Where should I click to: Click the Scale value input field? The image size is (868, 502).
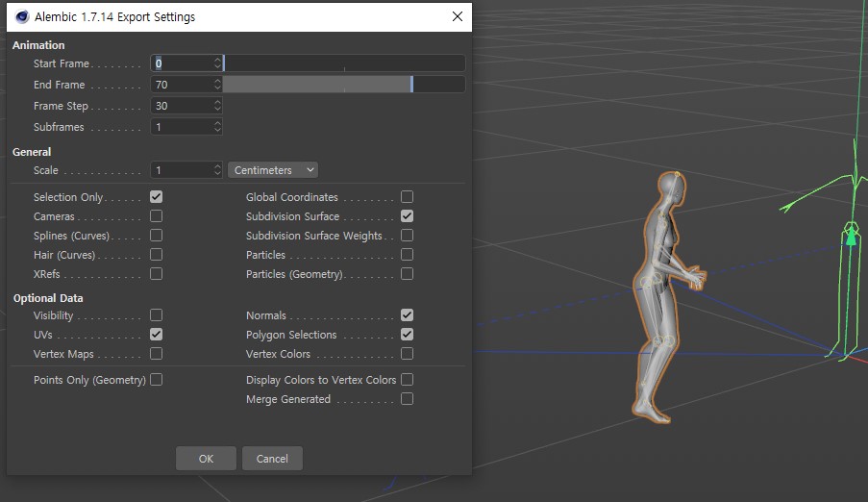tap(182, 170)
